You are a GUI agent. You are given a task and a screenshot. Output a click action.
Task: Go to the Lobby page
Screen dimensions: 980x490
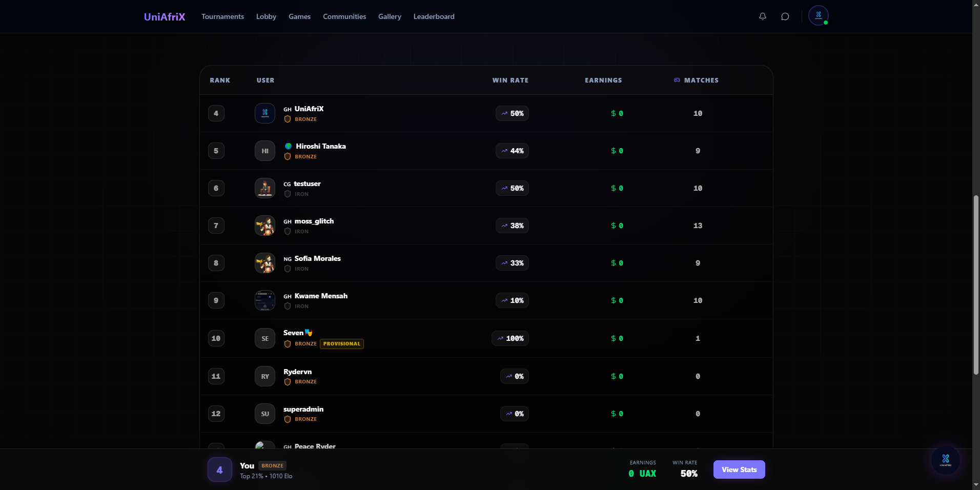(x=266, y=16)
